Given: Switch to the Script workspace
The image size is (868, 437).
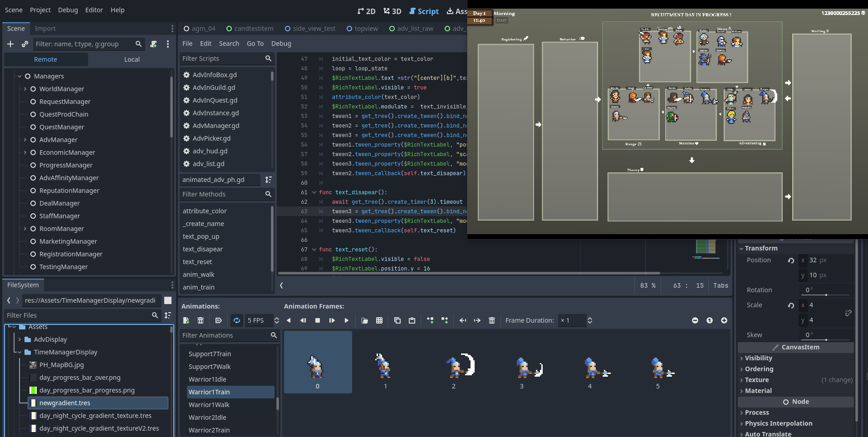Looking at the screenshot, I should [424, 11].
